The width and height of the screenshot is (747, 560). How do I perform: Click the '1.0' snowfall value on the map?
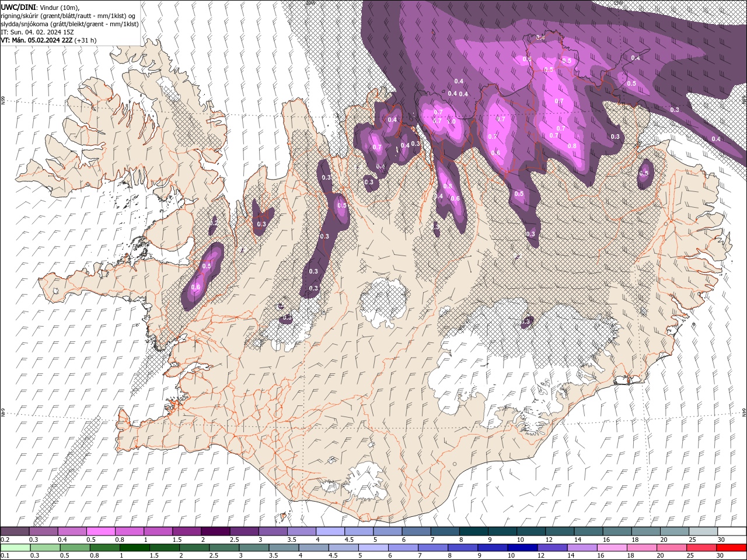[451, 122]
